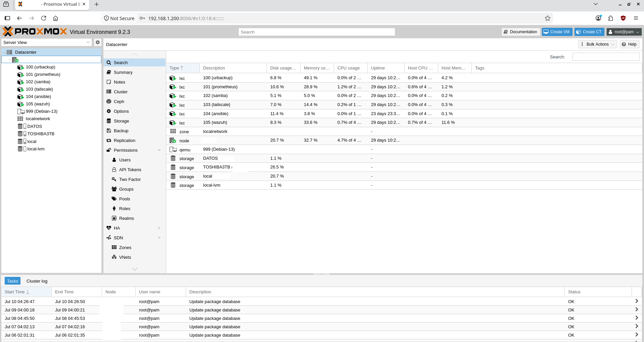The width and height of the screenshot is (644, 342).
Task: Focus the Search filter field above the table
Action: [x=606, y=57]
